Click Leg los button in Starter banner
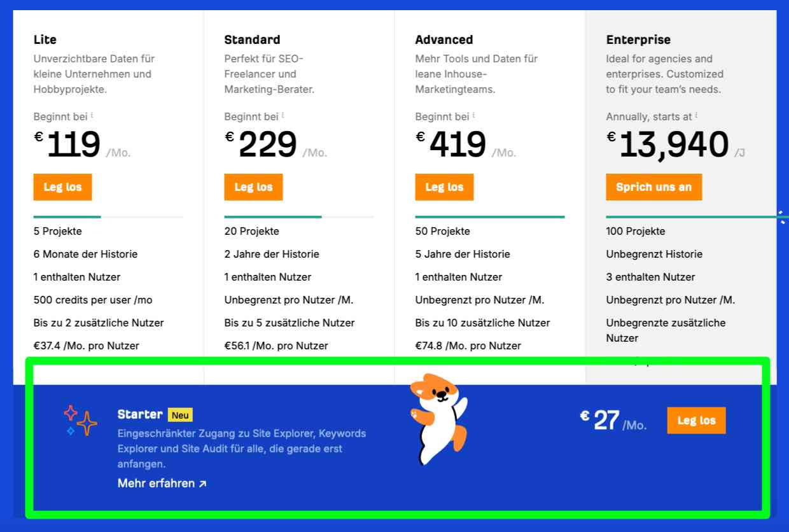This screenshot has height=532, width=789. (696, 421)
